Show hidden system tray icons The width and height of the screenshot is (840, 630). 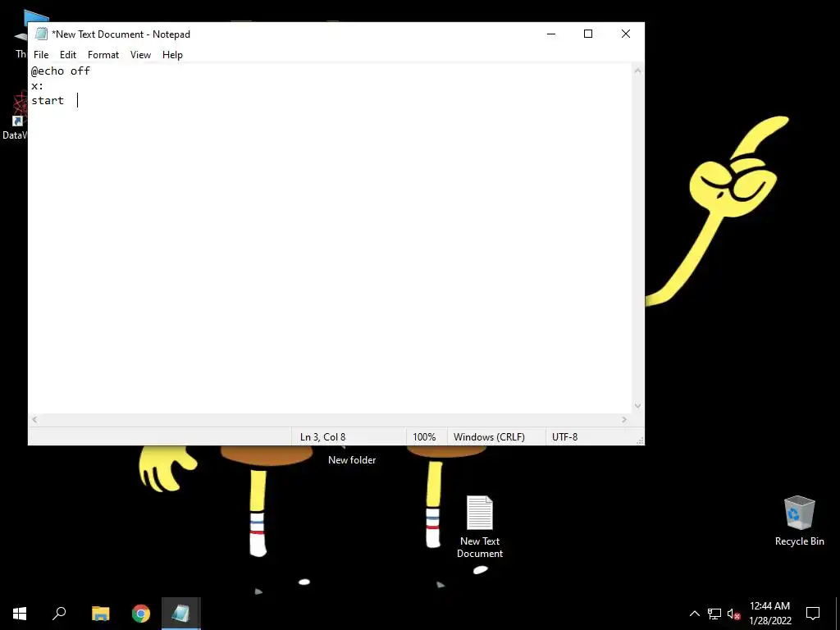(694, 614)
